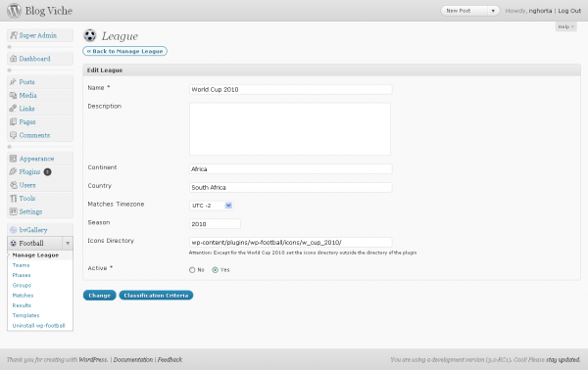The image size is (588, 370).
Task: Open the New Post dropdown arrow
Action: click(x=493, y=11)
